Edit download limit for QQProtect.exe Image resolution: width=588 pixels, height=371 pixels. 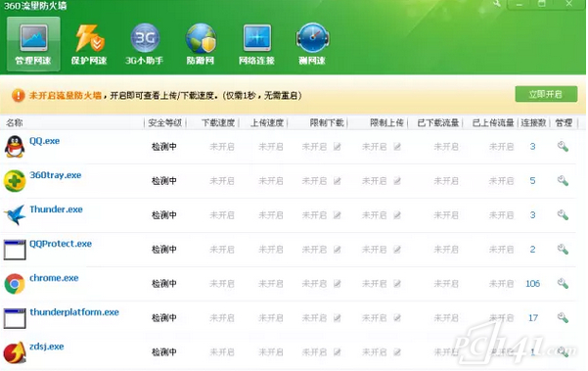338,250
